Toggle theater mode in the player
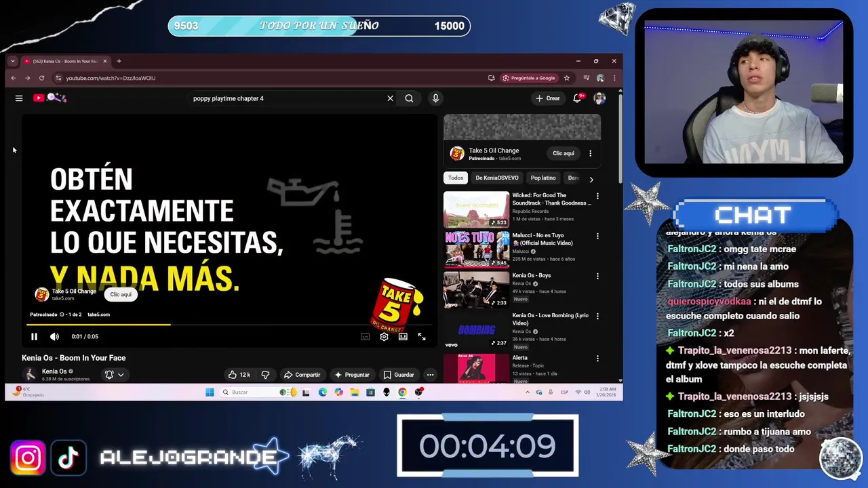This screenshot has width=868, height=488. [403, 337]
